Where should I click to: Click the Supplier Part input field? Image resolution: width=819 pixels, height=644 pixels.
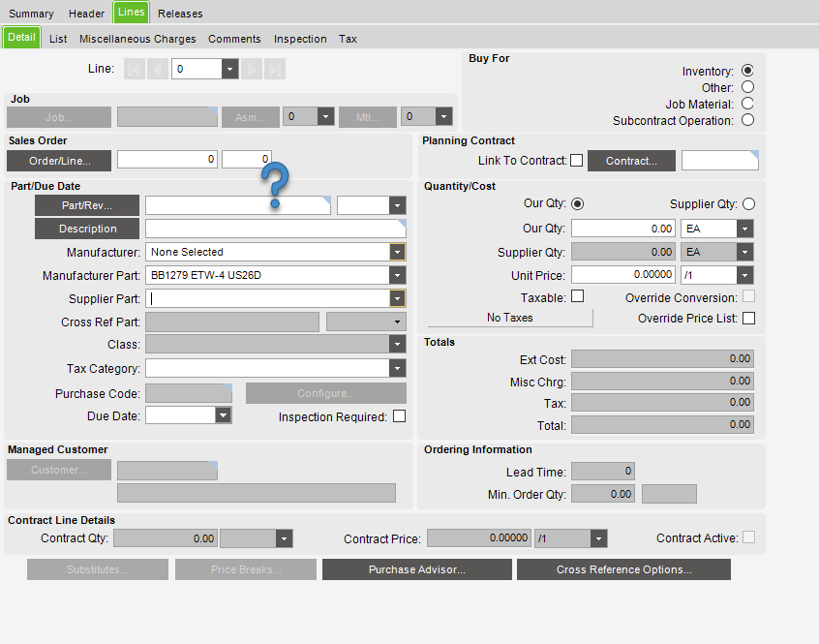click(267, 298)
